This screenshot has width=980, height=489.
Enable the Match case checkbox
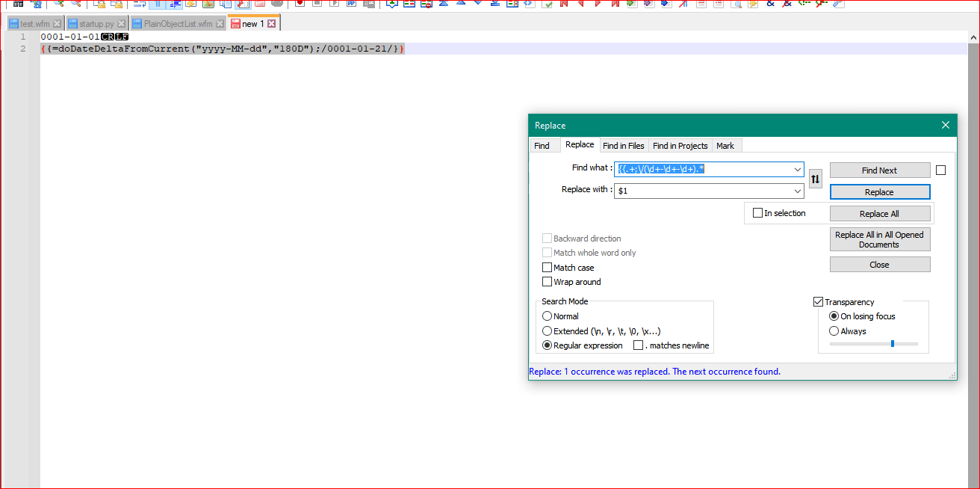pyautogui.click(x=548, y=267)
